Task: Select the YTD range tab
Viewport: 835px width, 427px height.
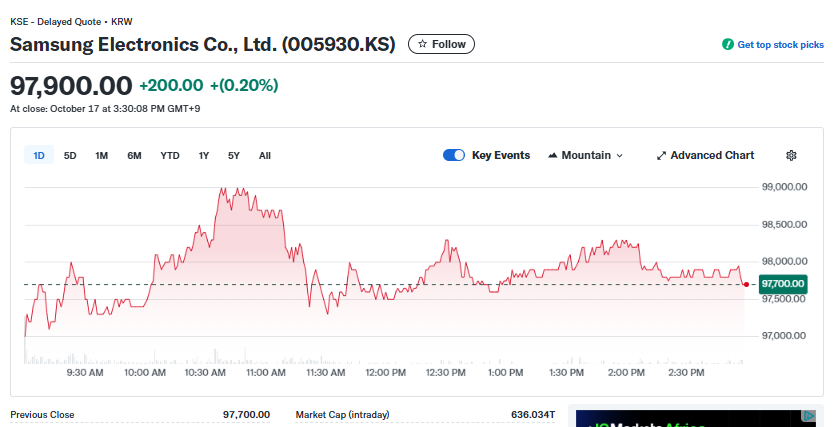Action: click(170, 155)
